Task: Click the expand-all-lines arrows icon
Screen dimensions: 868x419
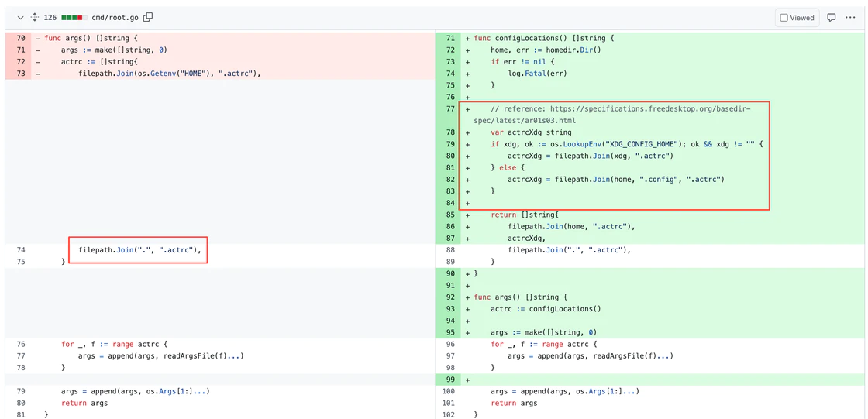Action: pos(35,17)
